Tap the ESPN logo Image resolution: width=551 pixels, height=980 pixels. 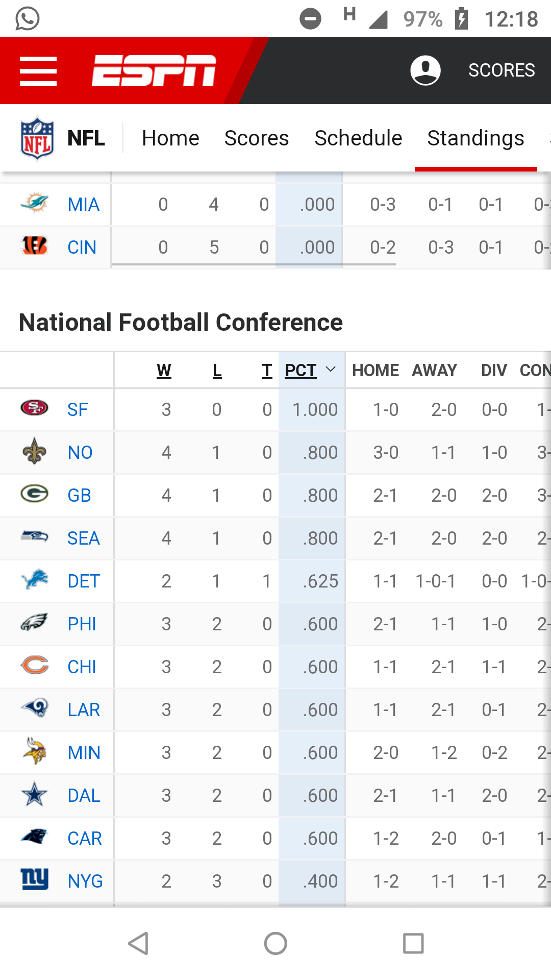coord(154,70)
